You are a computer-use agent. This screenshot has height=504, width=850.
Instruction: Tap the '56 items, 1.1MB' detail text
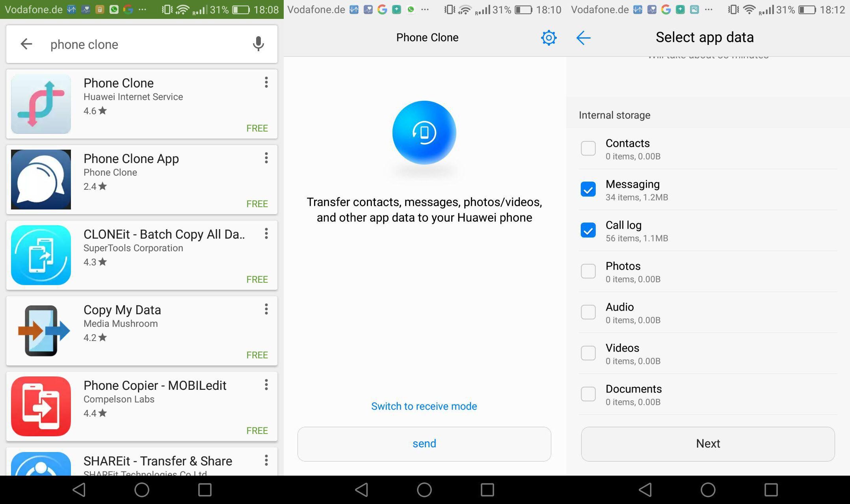click(x=637, y=238)
